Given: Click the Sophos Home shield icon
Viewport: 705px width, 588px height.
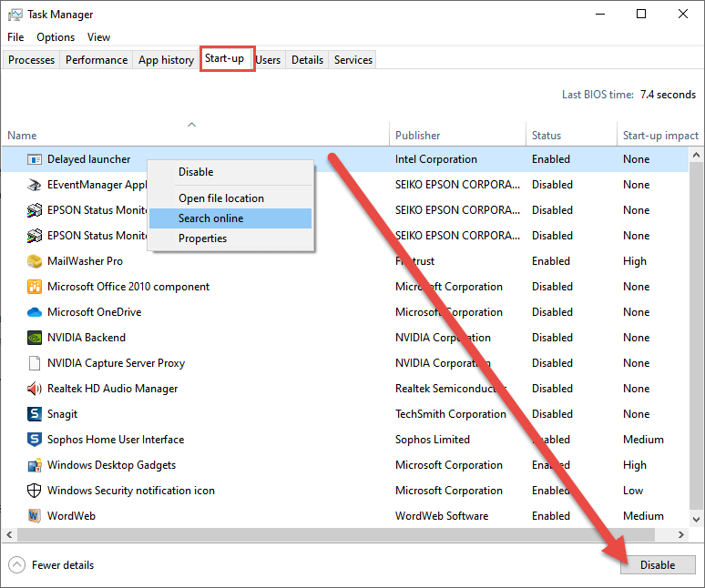Looking at the screenshot, I should (x=35, y=440).
